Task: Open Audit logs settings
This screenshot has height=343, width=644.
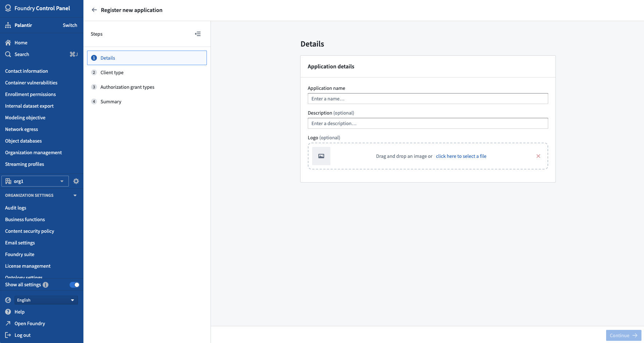Action: point(16,208)
